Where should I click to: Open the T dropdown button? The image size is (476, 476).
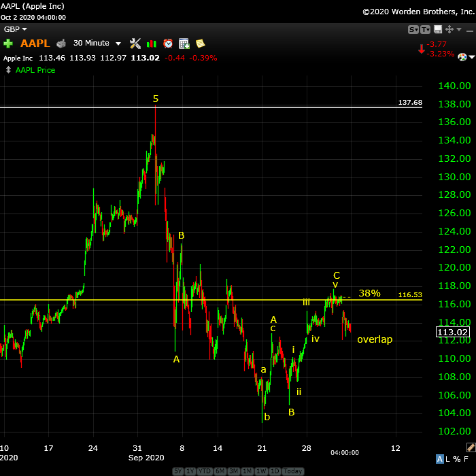425,29
